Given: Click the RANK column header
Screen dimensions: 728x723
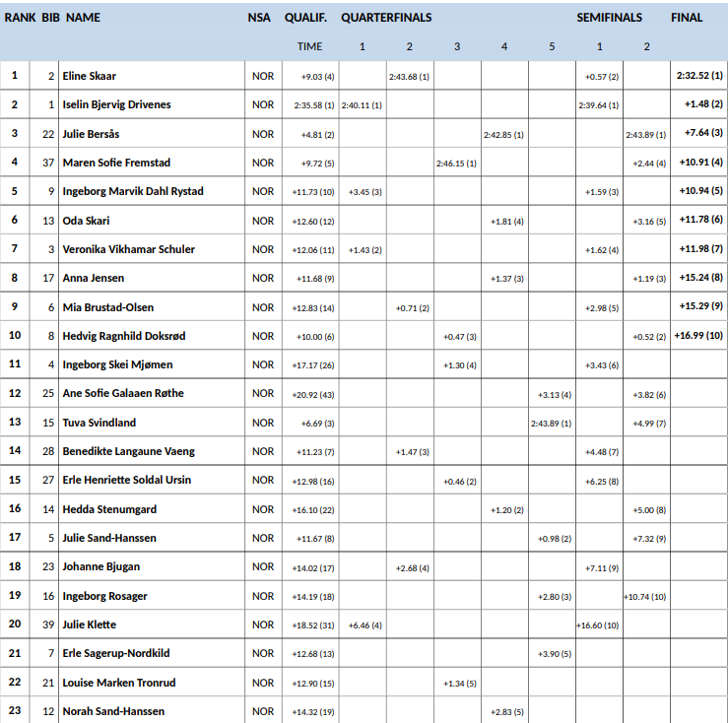Looking at the screenshot, I should [20, 18].
